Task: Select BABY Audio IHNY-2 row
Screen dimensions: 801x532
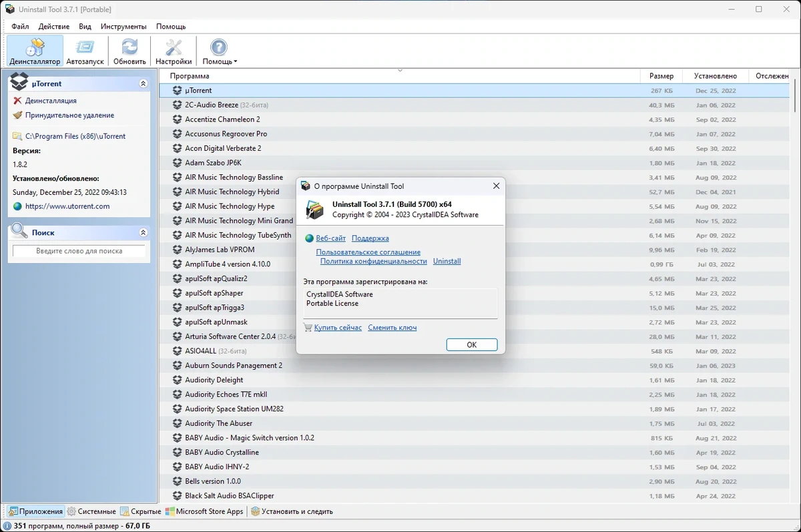Action: (475, 467)
